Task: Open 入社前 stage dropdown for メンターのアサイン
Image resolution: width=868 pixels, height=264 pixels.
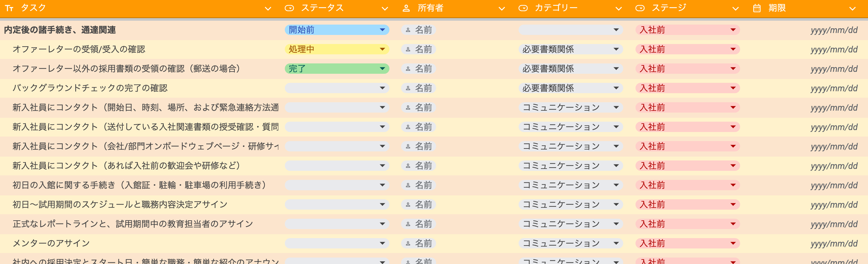Action: coord(687,243)
